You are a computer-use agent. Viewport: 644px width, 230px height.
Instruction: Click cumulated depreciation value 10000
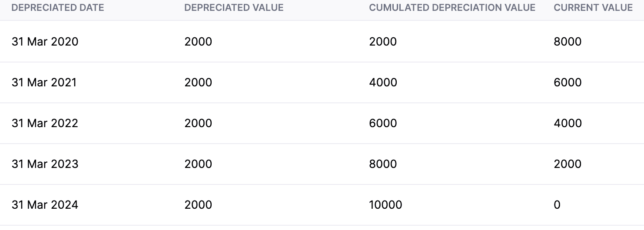point(385,205)
